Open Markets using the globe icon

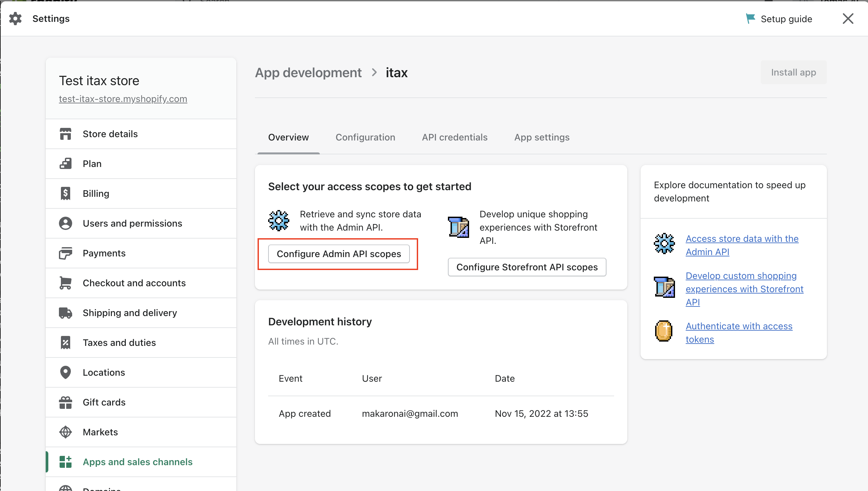(65, 432)
